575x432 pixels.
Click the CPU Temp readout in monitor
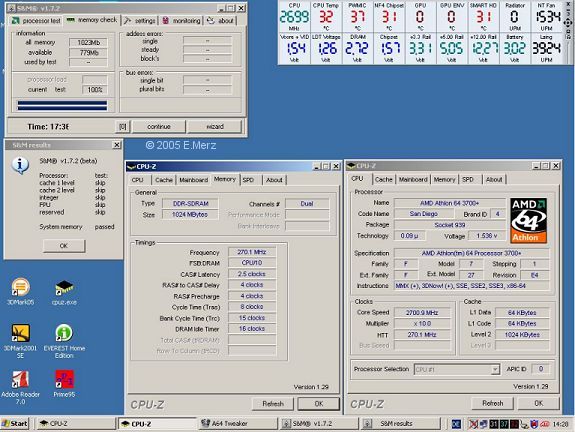click(326, 17)
